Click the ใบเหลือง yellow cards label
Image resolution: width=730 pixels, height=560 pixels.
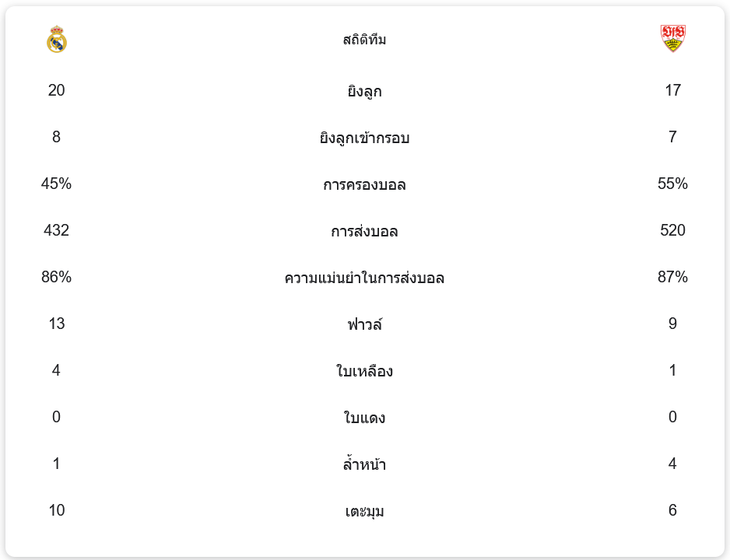point(364,371)
